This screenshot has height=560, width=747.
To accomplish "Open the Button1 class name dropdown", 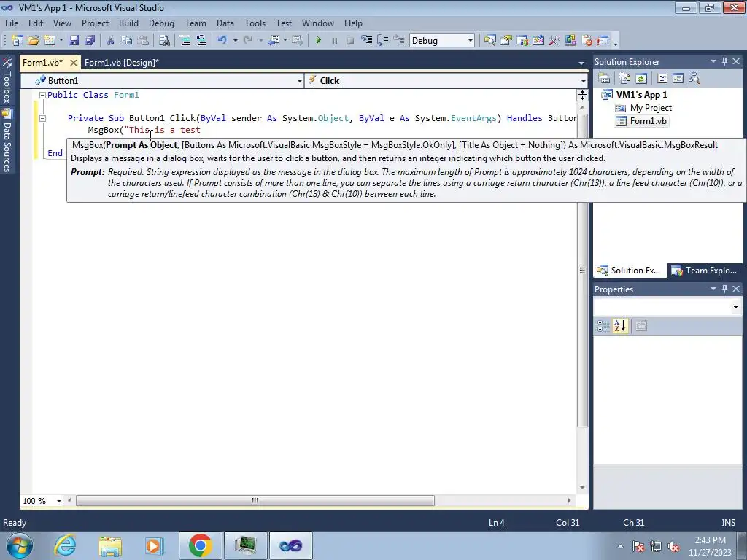I will [299, 81].
